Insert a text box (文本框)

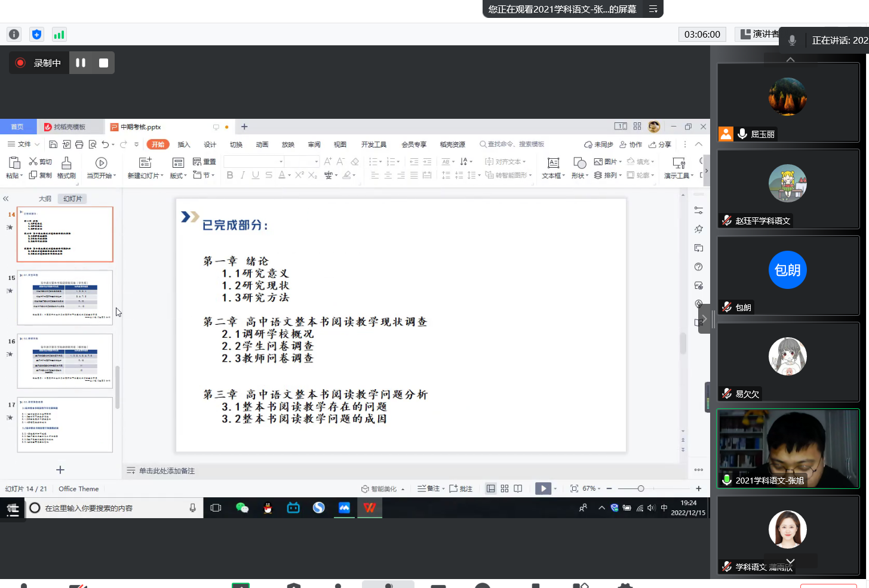click(553, 168)
